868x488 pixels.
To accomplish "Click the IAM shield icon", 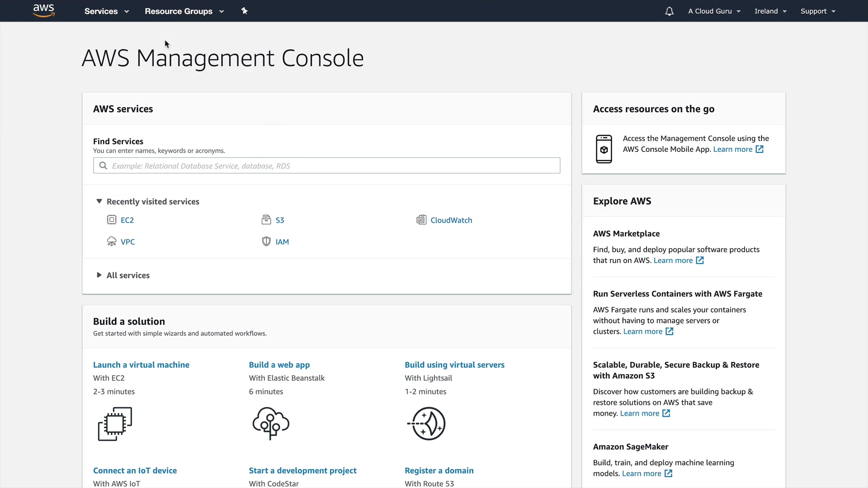I will click(266, 242).
